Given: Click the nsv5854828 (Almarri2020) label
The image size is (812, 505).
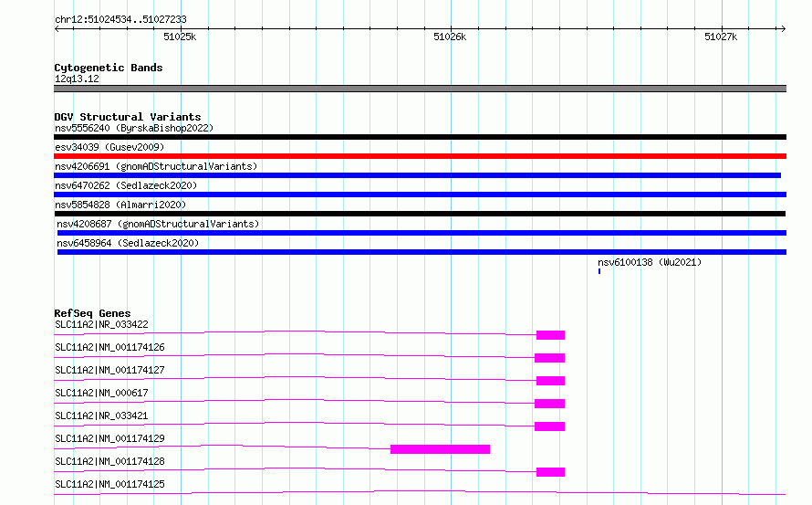Looking at the screenshot, I should [120, 205].
